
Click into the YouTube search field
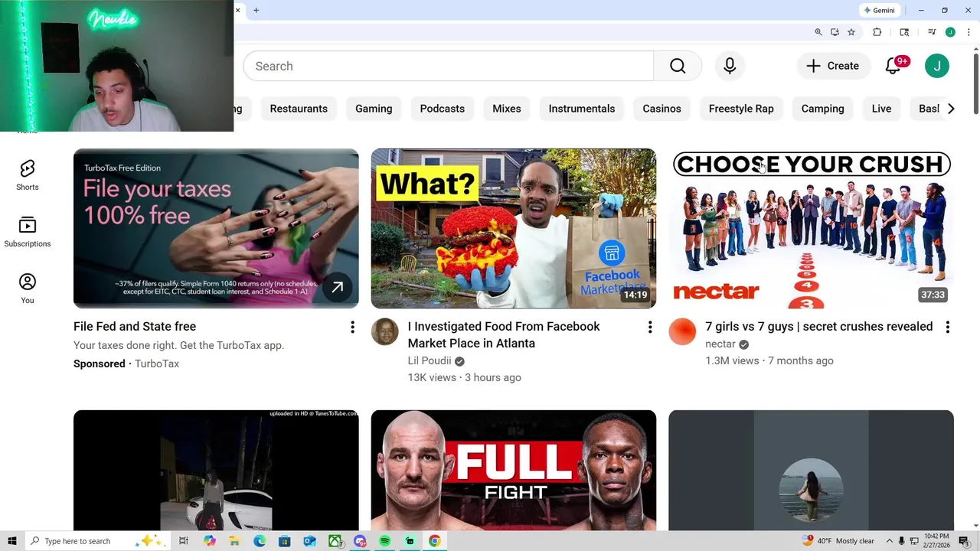point(449,66)
